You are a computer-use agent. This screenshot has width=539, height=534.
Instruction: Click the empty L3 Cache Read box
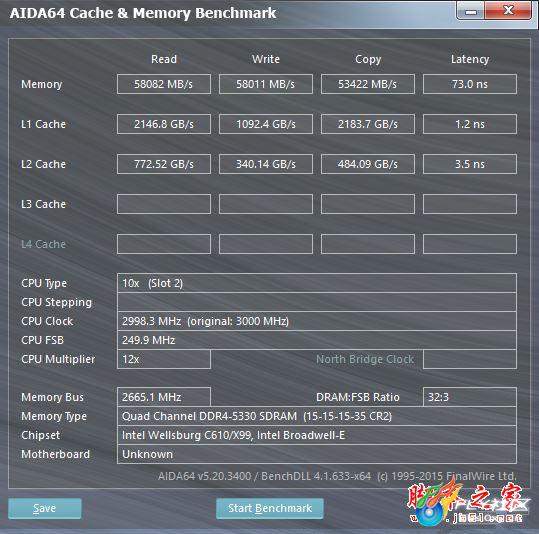[164, 204]
